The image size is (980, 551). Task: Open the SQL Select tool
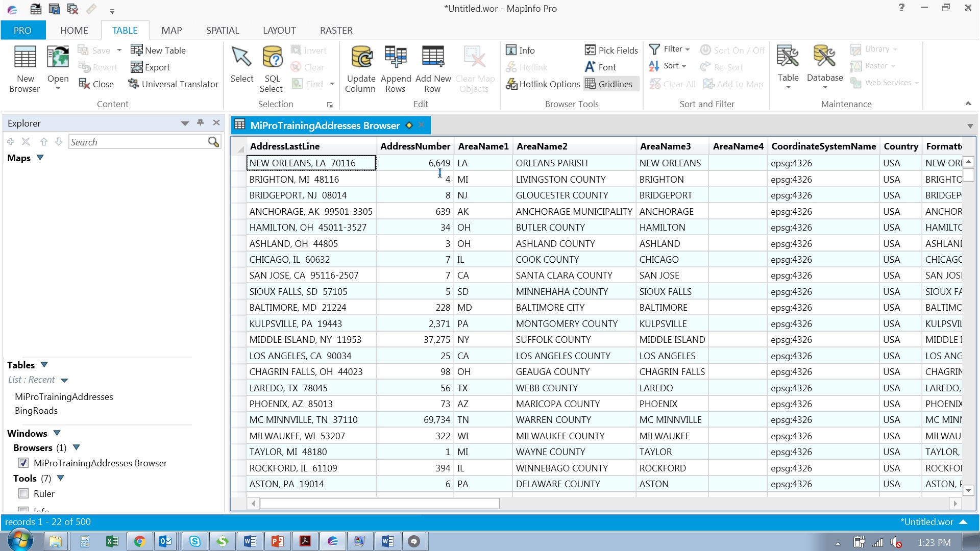click(272, 66)
